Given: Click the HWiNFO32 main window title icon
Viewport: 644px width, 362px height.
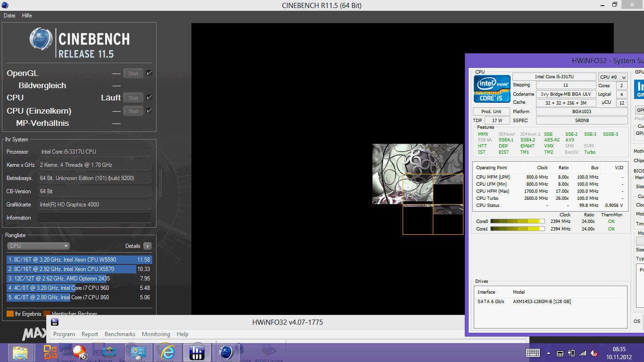Looking at the screenshot, I should tap(55, 322).
